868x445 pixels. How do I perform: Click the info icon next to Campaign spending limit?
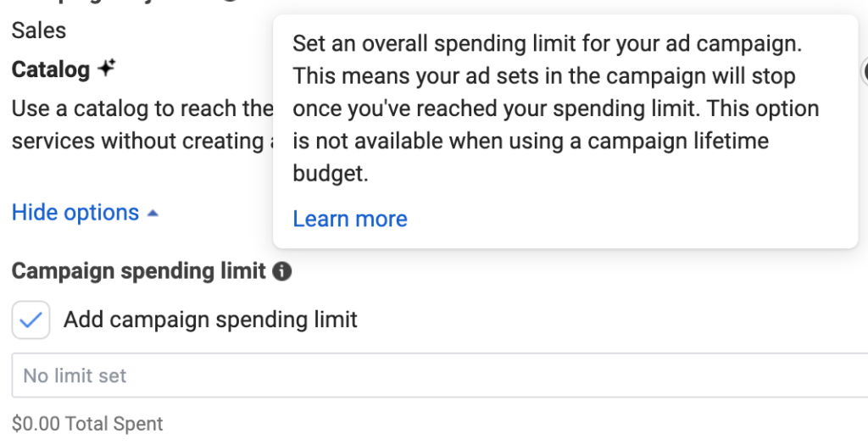(x=282, y=272)
